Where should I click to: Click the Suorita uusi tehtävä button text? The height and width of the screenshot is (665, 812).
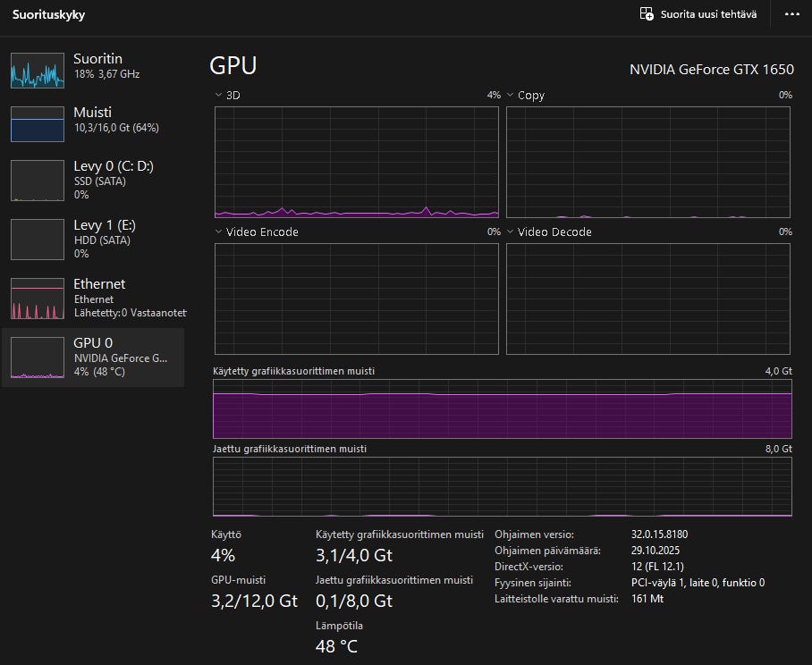708,14
